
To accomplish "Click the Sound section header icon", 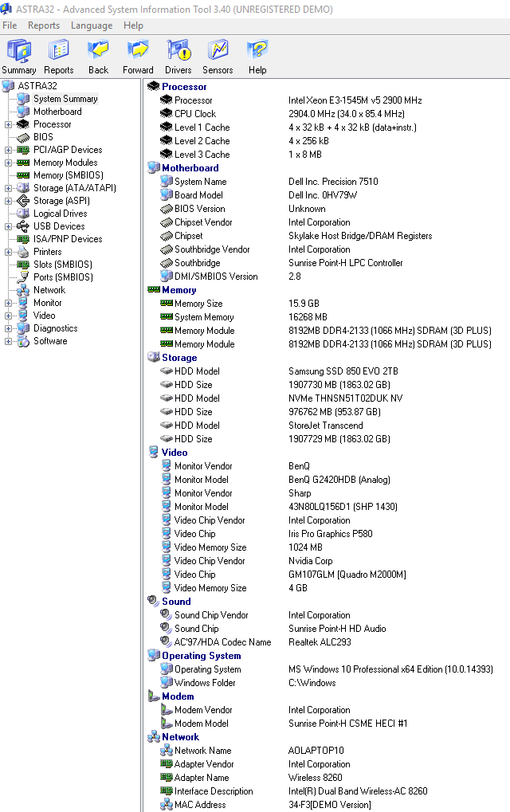I will click(153, 601).
